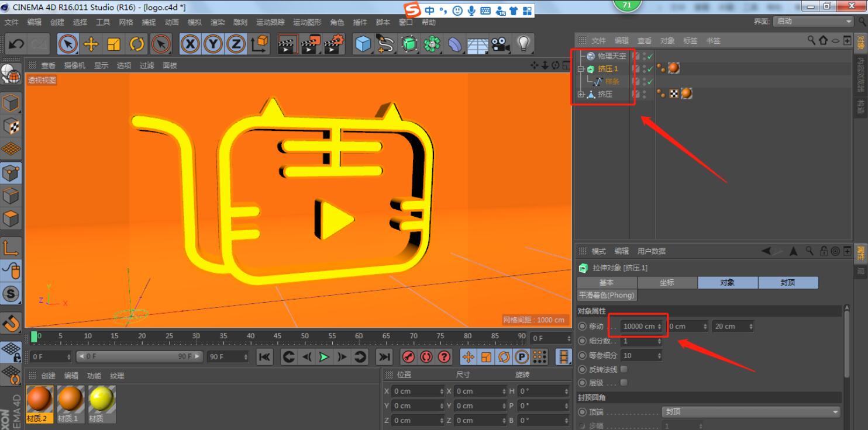Switch to the 基本 attributes tab
868x430 pixels.
607,282
